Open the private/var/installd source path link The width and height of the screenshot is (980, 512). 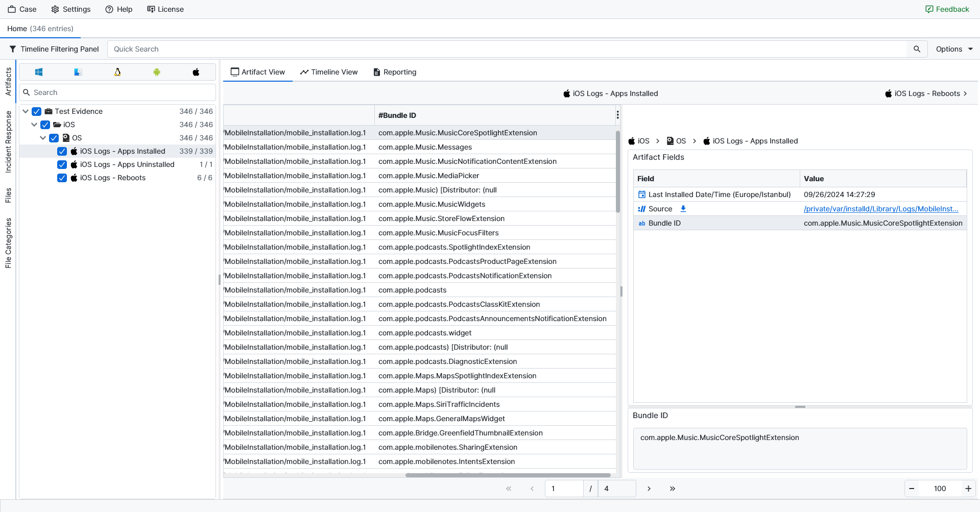[x=881, y=209]
